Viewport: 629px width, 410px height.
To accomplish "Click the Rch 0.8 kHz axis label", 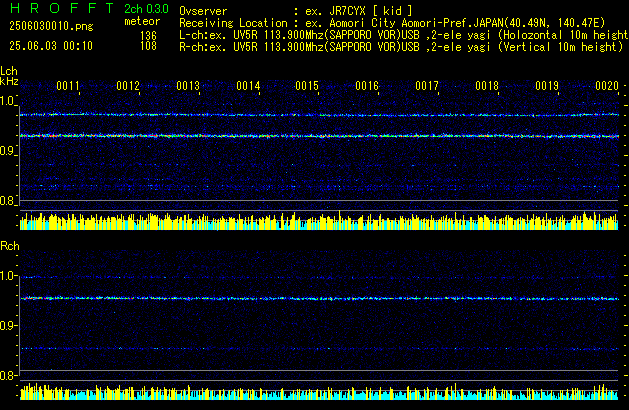I will tap(7, 376).
